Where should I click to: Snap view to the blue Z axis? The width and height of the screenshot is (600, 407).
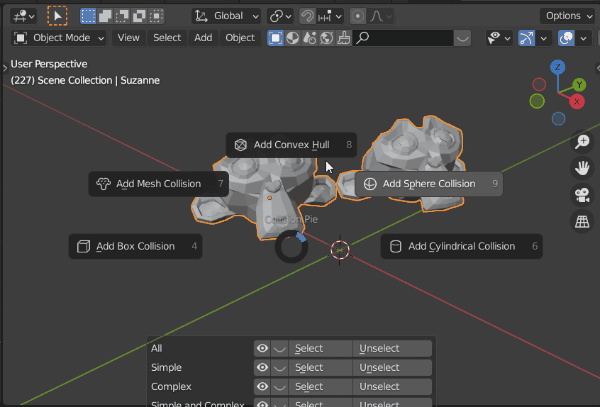(558, 67)
